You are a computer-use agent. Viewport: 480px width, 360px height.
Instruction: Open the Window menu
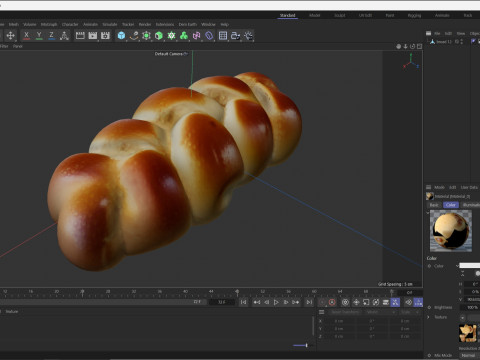(208, 24)
